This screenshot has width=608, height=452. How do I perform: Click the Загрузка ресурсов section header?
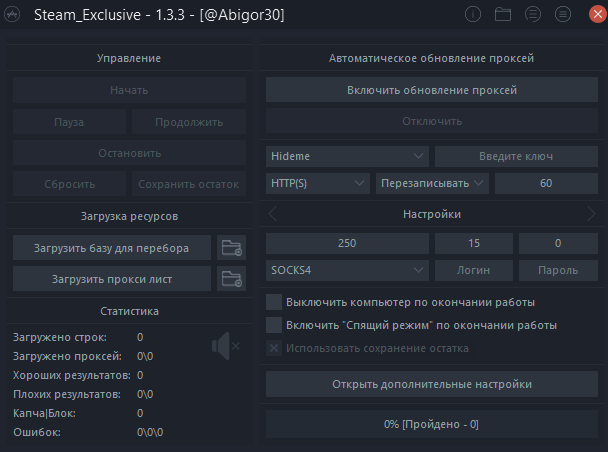130,216
